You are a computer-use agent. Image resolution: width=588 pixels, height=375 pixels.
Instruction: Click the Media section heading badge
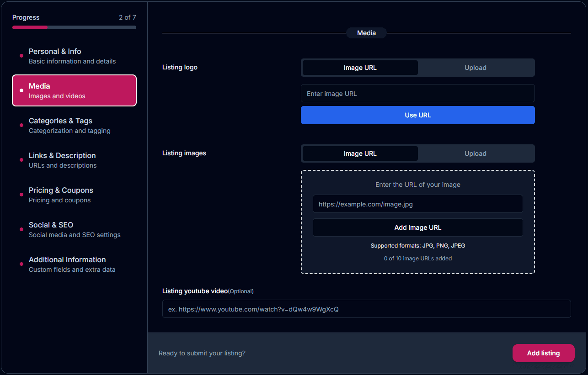[x=366, y=33]
